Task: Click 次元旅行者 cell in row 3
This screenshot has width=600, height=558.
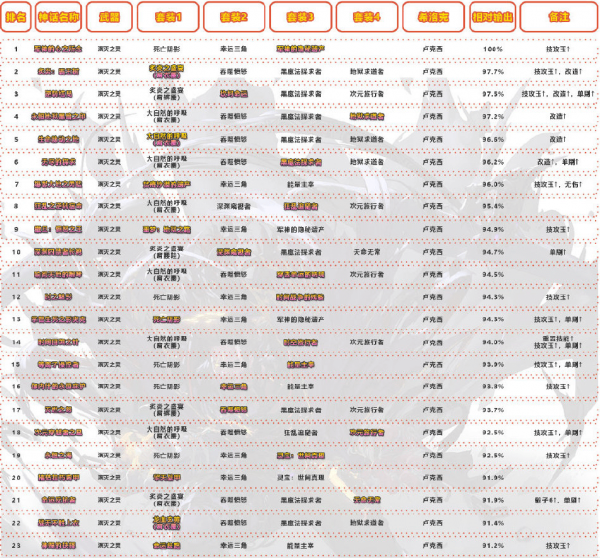Action: point(367,94)
